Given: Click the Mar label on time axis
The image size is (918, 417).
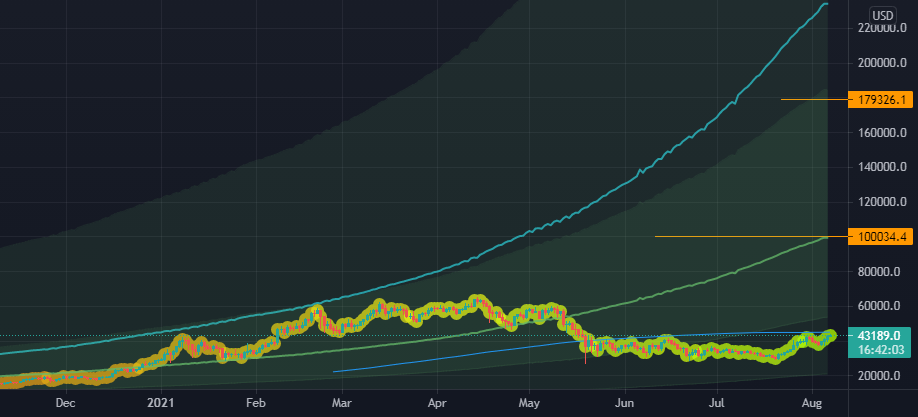Looking at the screenshot, I should click(x=342, y=403).
